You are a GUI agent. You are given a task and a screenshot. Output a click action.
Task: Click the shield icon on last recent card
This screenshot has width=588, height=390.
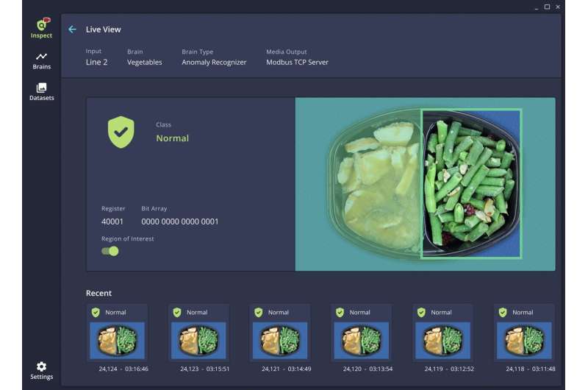(503, 312)
